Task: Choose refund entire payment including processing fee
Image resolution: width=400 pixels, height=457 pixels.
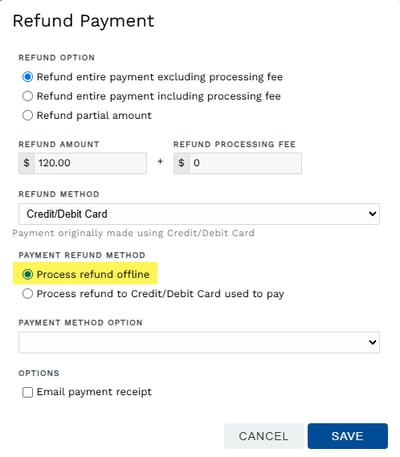Action: coord(27,96)
